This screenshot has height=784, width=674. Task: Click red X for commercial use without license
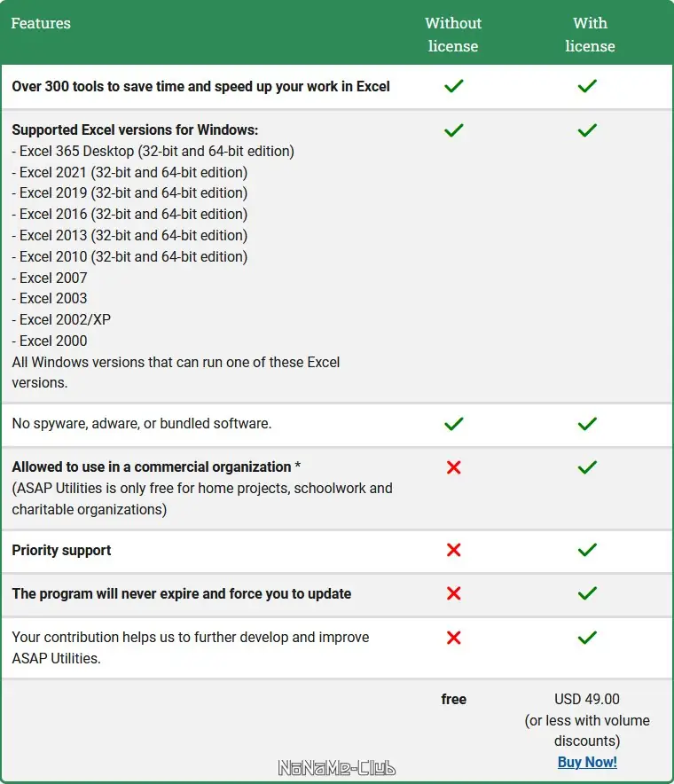pos(454,467)
